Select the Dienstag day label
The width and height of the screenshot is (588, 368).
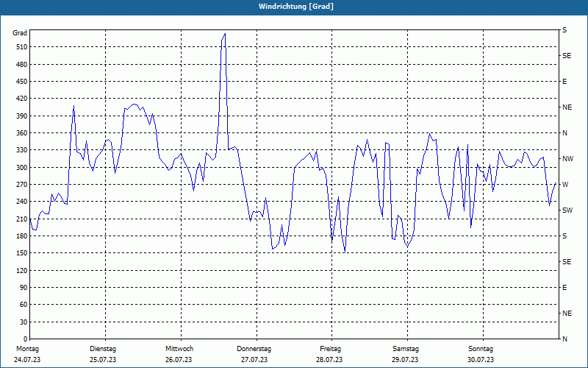103,349
